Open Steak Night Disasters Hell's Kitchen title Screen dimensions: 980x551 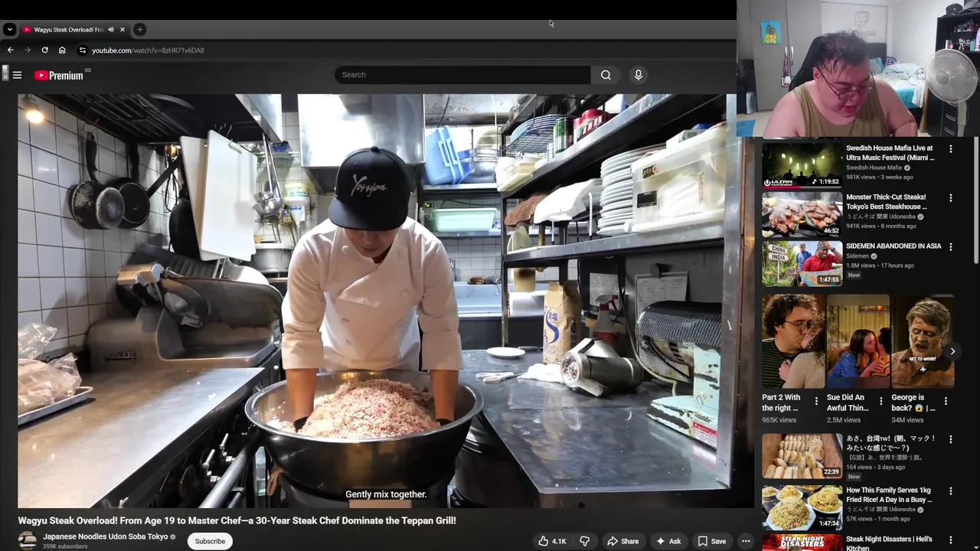pyautogui.click(x=889, y=543)
